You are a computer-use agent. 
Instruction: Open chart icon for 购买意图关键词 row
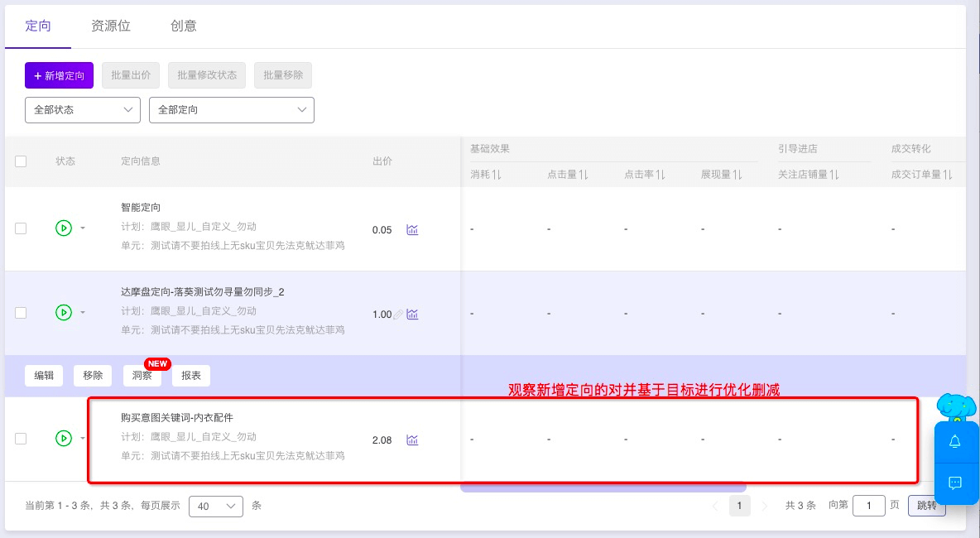(x=412, y=440)
